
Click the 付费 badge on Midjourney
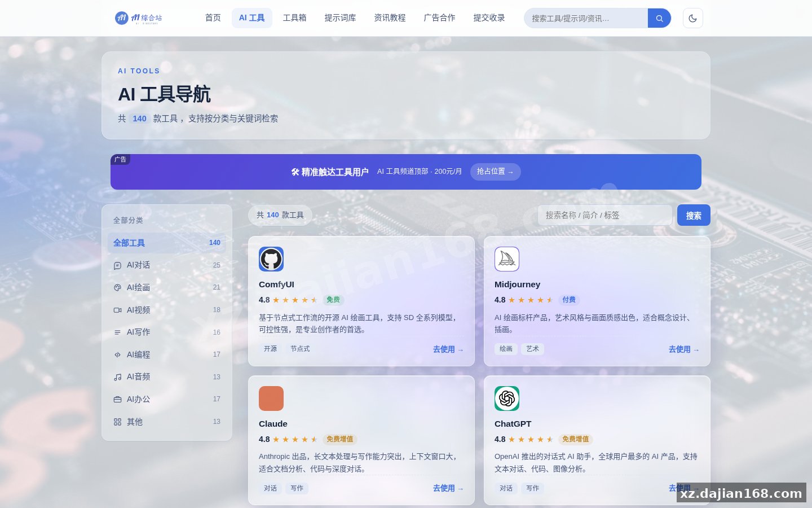point(569,300)
